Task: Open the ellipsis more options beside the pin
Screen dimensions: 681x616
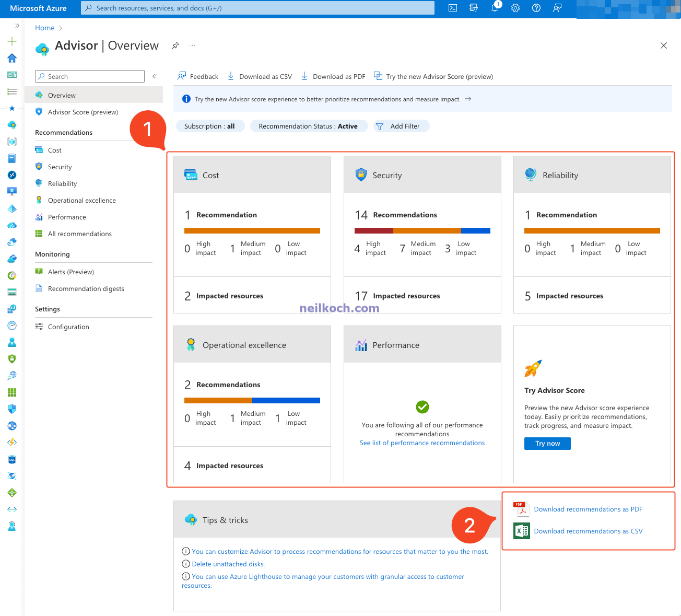Action: (192, 46)
